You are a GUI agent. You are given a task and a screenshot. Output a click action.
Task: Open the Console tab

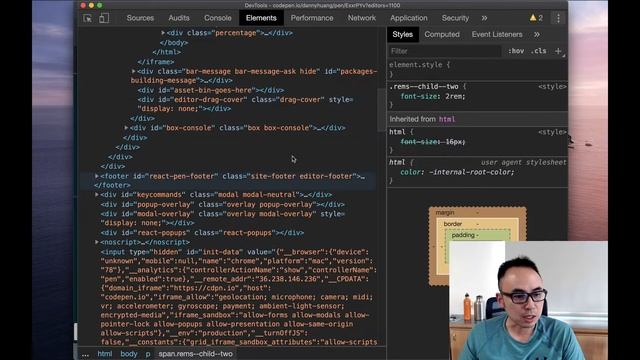point(218,18)
